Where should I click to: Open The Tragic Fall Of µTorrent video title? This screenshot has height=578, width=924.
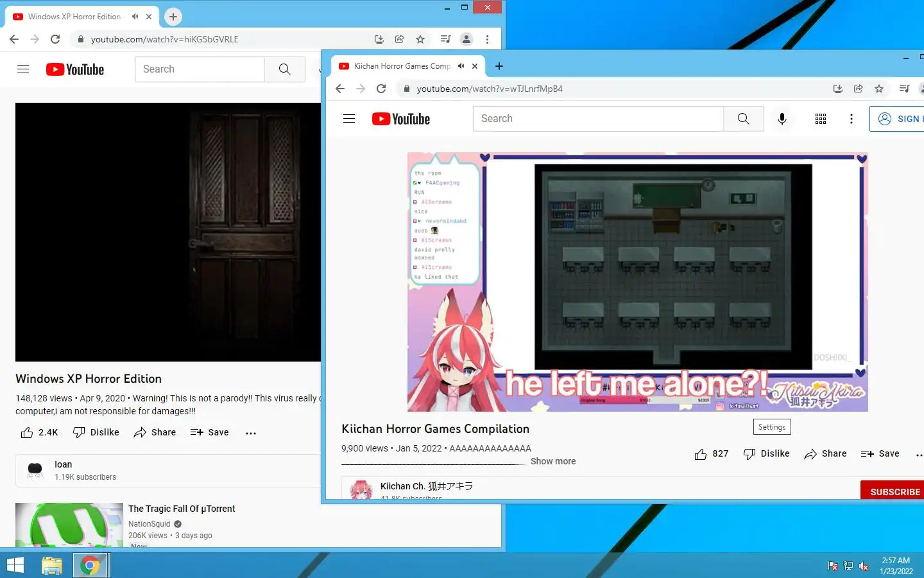point(182,509)
